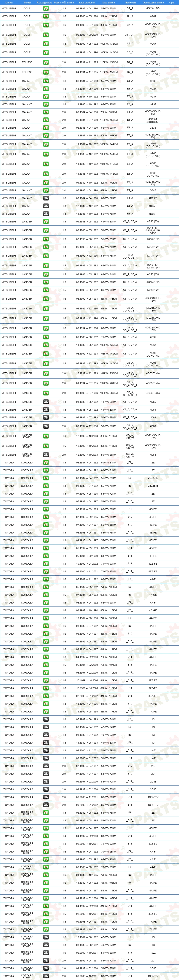Select fuel icon for Lancer 51kW / 70KM row
Viewport: 179px width, 980px height.
[x=46, y=230]
